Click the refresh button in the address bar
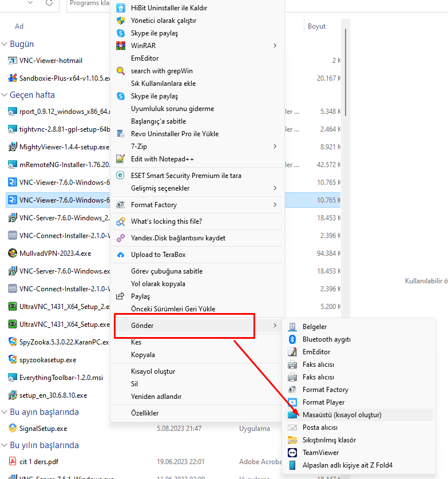Image resolution: width=448 pixels, height=479 pixels. click(x=49, y=3)
